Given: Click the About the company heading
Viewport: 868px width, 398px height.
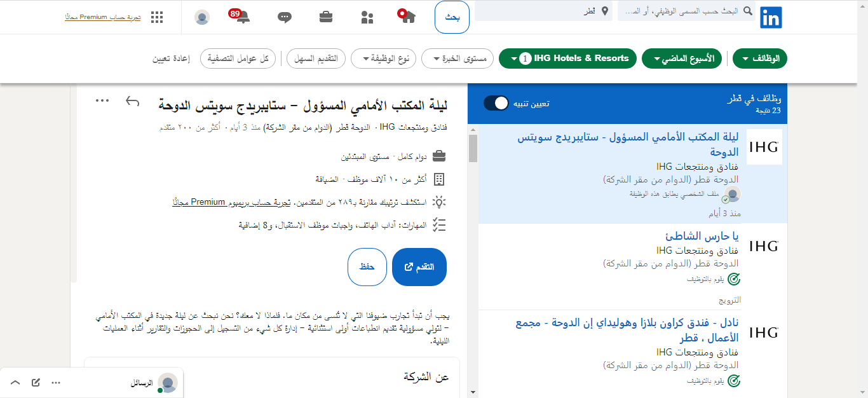Looking at the screenshot, I should click(x=426, y=377).
